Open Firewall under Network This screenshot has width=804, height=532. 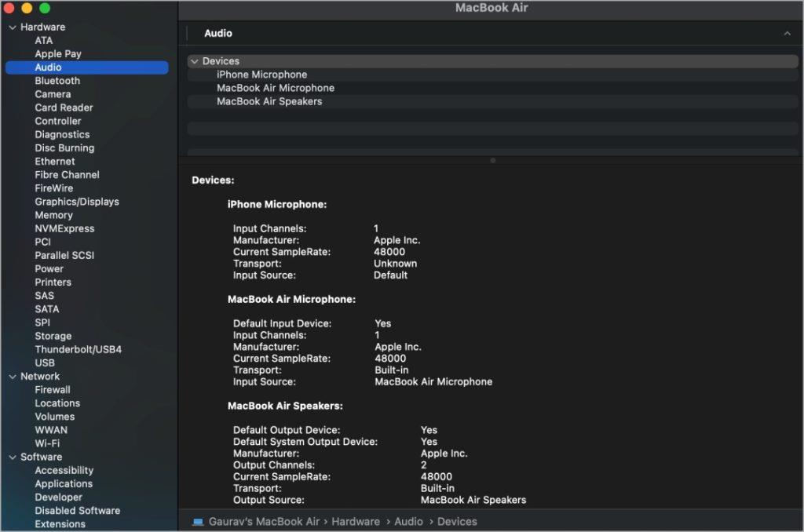[53, 390]
